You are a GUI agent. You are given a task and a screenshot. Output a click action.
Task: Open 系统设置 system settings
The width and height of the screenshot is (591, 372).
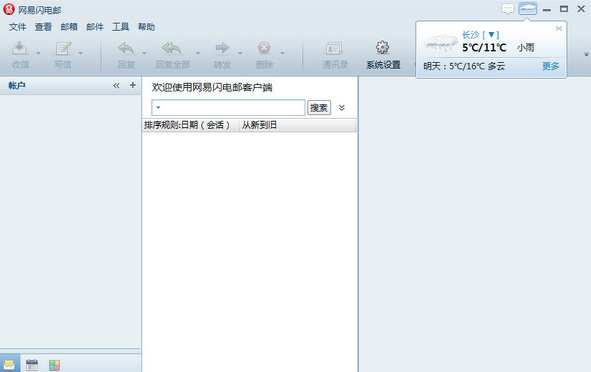383,55
